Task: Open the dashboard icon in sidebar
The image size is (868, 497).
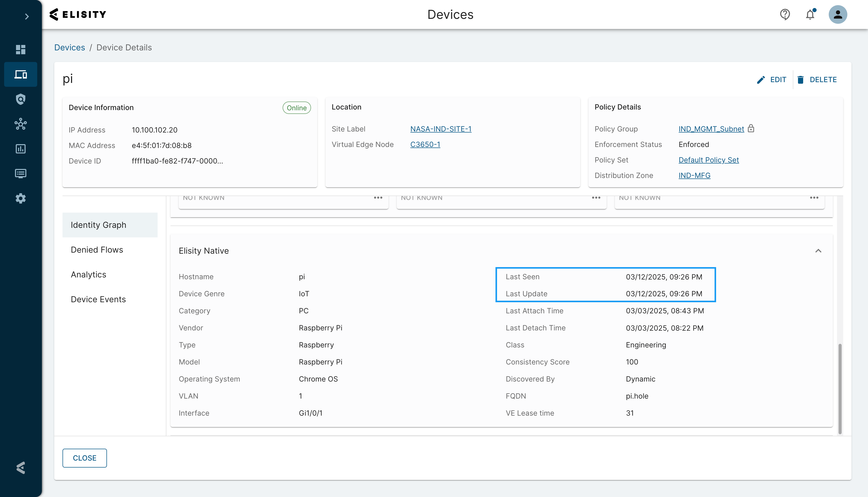Action: coord(20,50)
